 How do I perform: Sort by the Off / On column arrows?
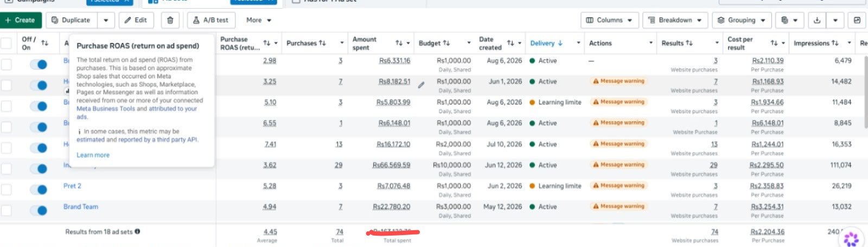45,43
